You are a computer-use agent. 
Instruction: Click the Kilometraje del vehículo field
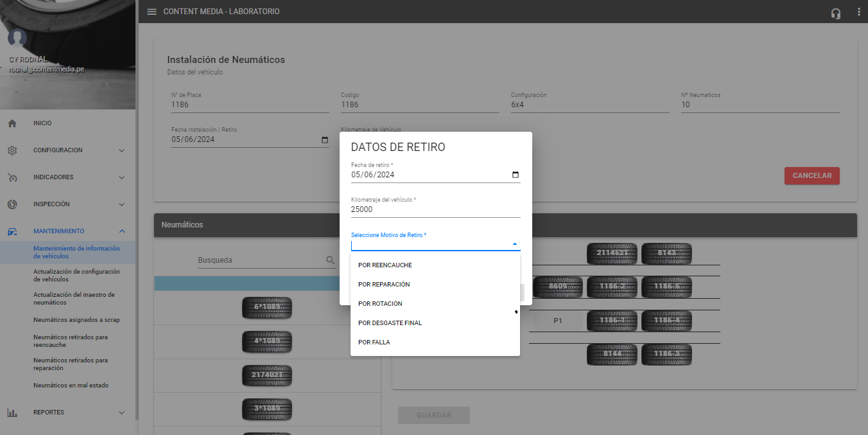pos(435,209)
